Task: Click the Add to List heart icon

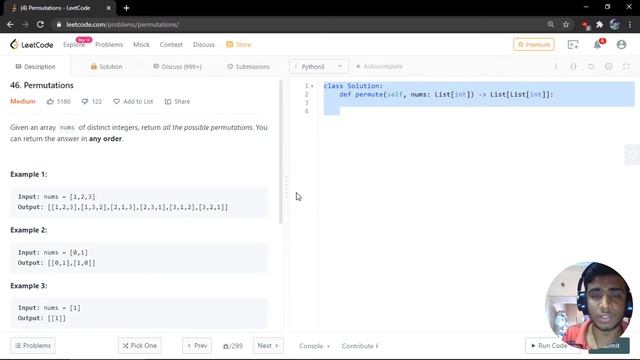Action: pyautogui.click(x=116, y=101)
